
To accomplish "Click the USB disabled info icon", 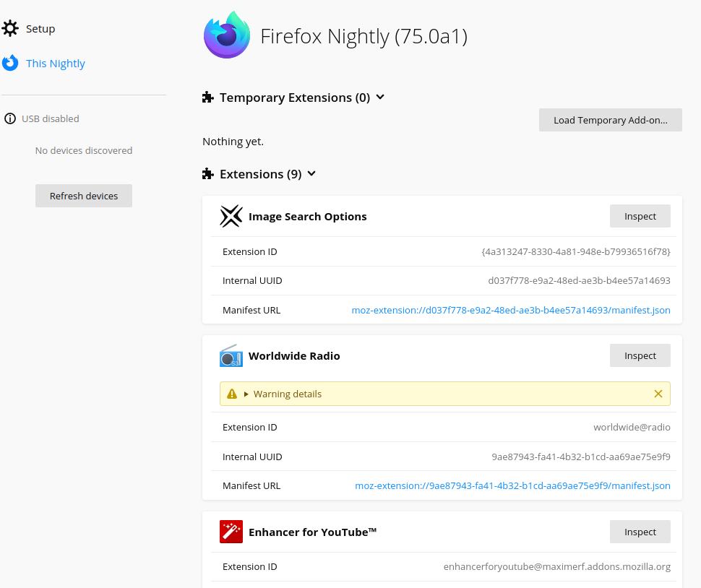I will [x=10, y=119].
